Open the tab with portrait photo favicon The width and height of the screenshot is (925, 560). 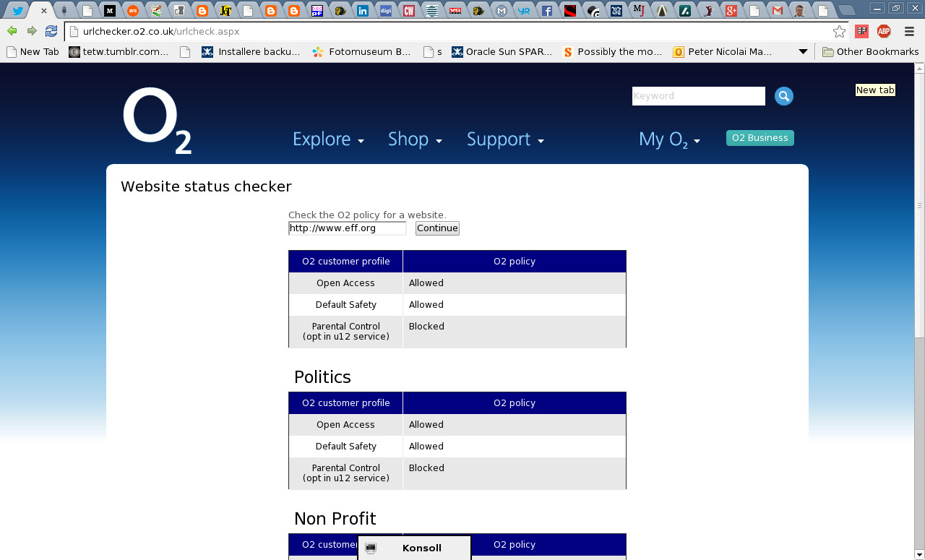tap(799, 11)
